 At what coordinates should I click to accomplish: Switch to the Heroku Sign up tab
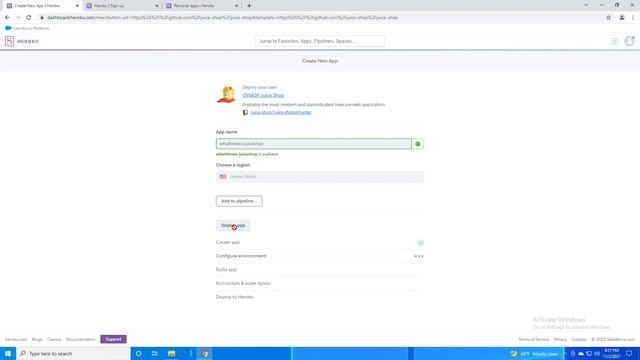point(122,6)
